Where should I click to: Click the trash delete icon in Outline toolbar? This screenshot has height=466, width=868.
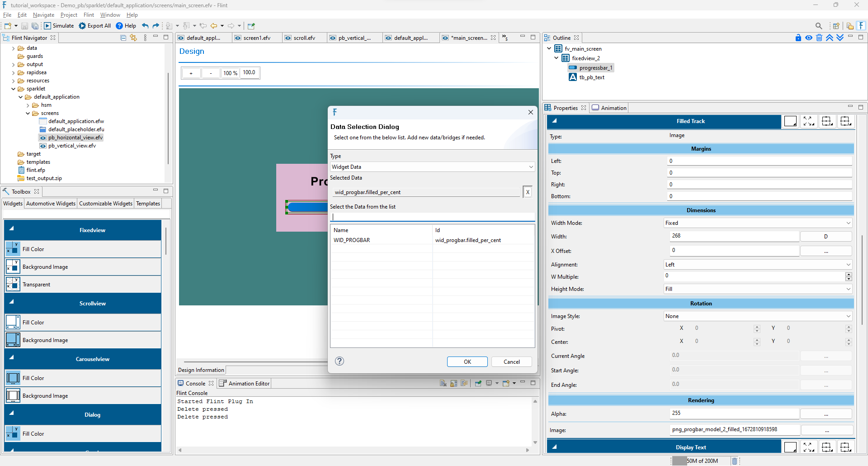819,38
